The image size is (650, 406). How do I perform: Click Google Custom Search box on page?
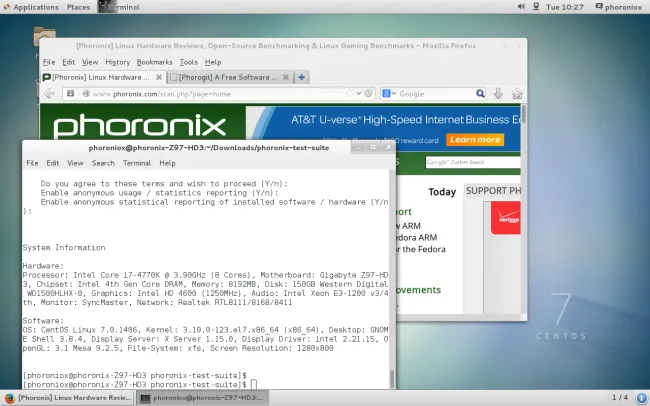tap(473, 162)
